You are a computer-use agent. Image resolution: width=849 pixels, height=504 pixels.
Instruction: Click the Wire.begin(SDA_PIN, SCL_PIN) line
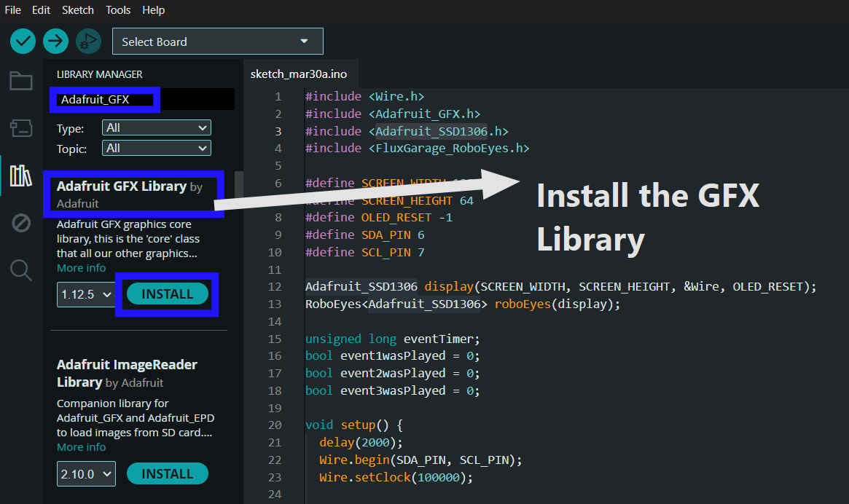point(420,460)
